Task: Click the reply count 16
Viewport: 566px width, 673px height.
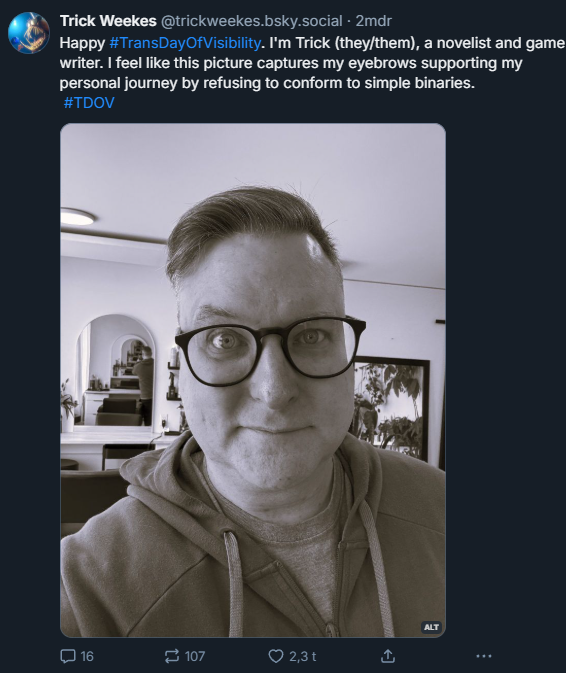Action: tap(87, 656)
